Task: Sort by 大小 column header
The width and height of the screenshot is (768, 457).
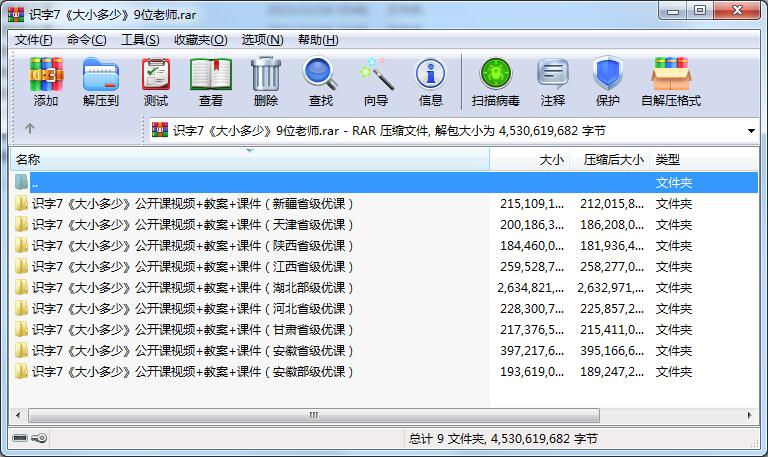Action: tap(529, 160)
